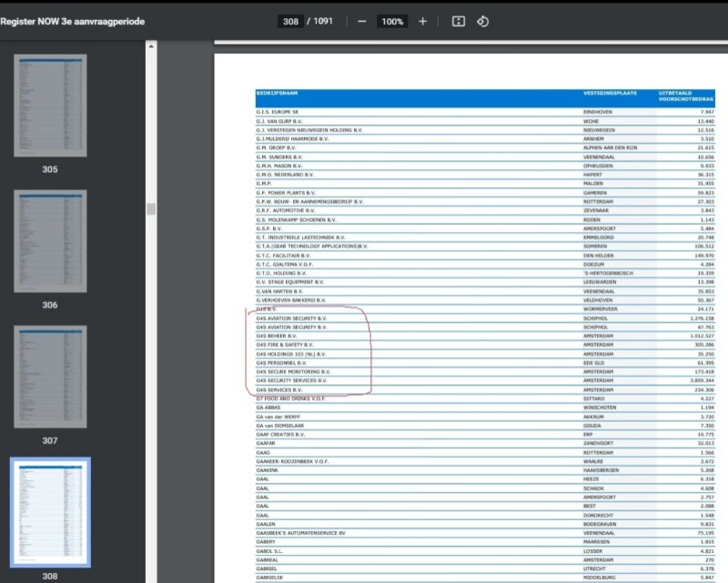Open page 307 thumbnail

(50, 377)
